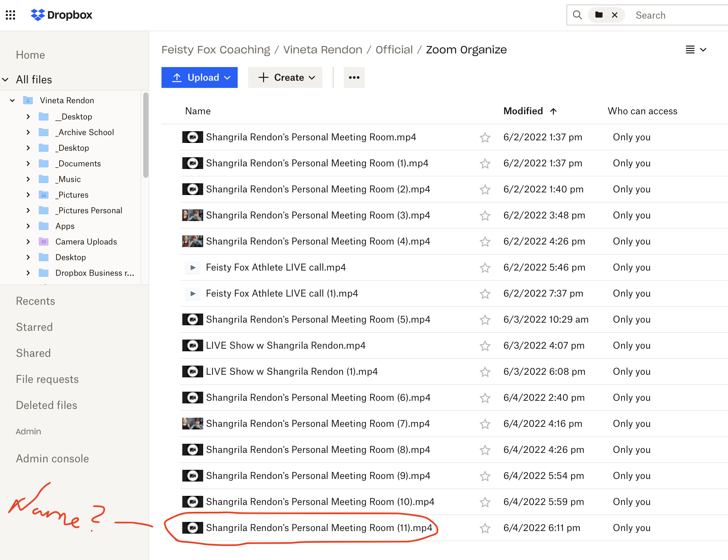Open Starred in the sidebar
This screenshot has width=728, height=560.
(x=34, y=327)
